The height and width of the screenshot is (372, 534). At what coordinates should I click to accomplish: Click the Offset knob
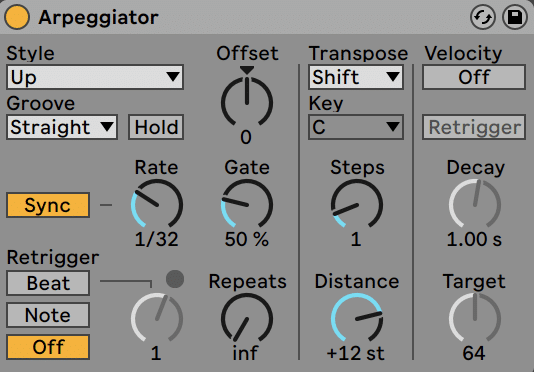click(247, 102)
